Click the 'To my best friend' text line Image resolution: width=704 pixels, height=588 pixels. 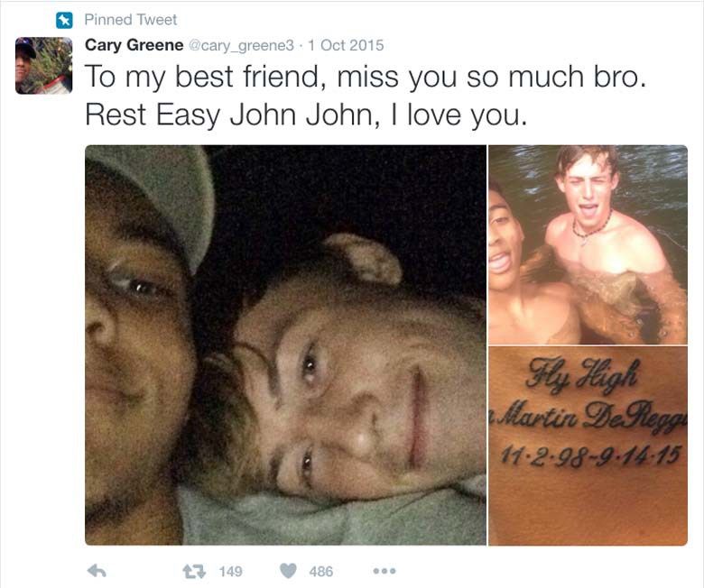[x=366, y=77]
